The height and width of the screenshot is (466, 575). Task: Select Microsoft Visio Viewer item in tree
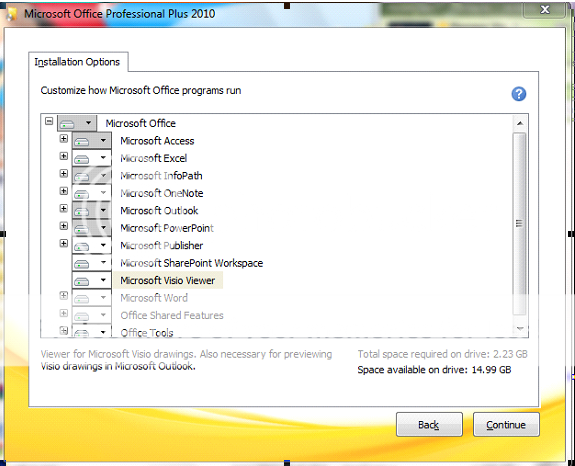click(x=168, y=280)
